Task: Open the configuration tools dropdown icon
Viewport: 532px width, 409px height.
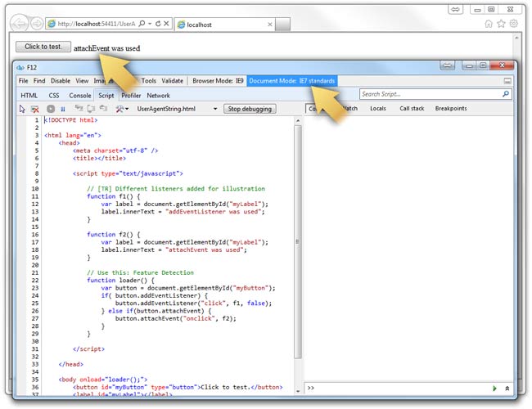Action: tap(121, 109)
